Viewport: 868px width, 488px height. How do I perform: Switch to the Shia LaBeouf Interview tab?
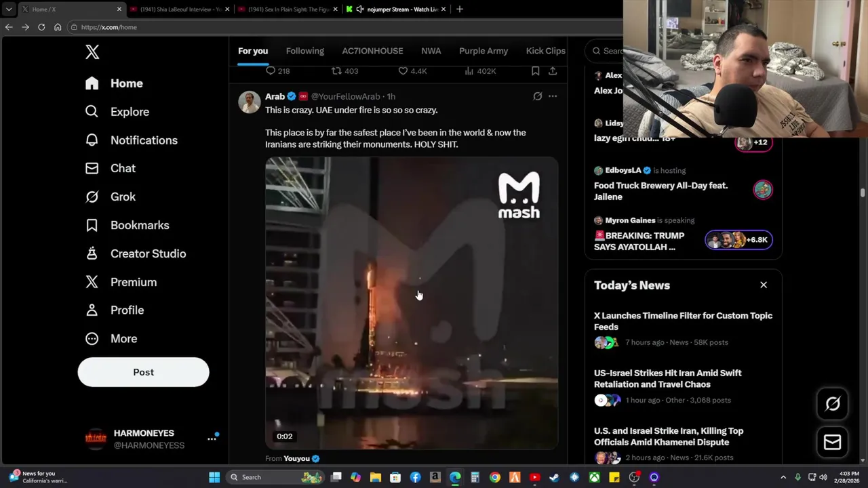(180, 9)
